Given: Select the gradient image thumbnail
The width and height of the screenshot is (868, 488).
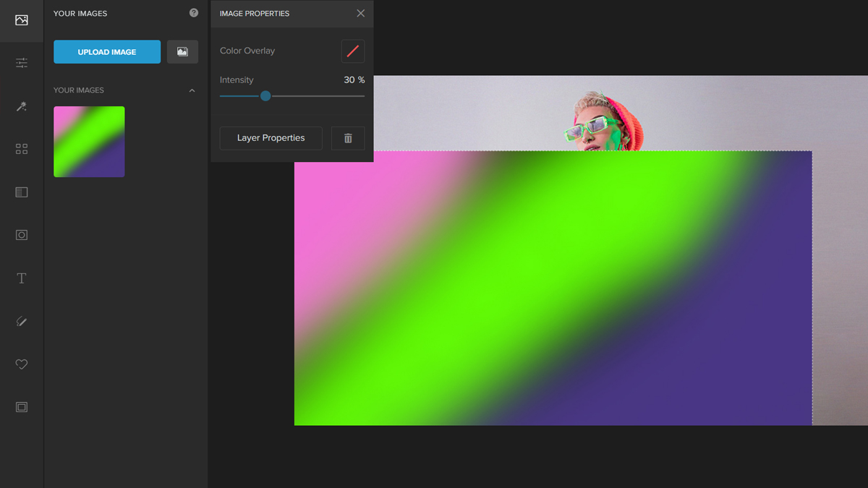Looking at the screenshot, I should point(89,142).
